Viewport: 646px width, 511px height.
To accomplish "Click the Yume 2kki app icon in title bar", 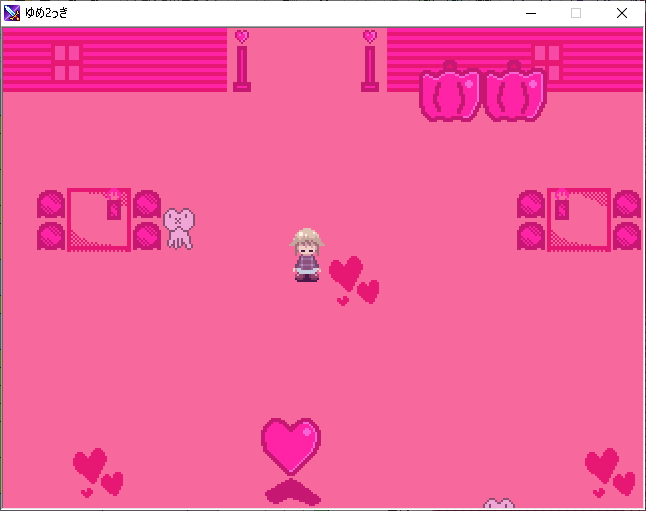I will tap(12, 13).
